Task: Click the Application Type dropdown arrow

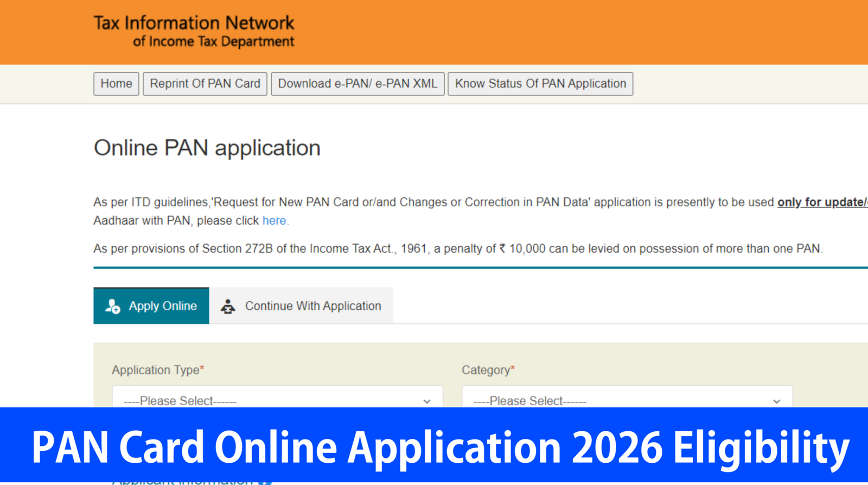Action: point(427,401)
